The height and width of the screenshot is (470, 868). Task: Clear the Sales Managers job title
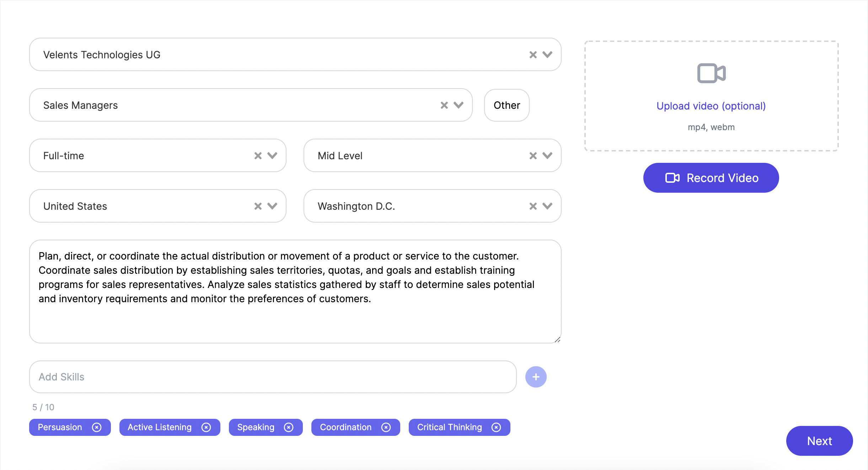coord(444,105)
